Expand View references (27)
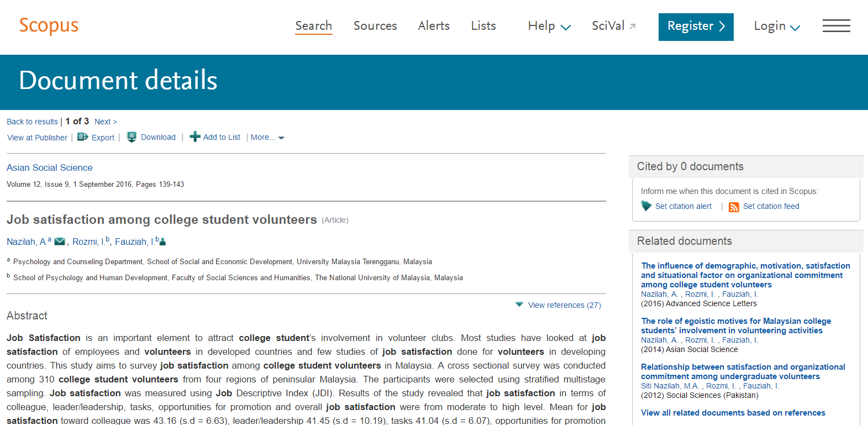Image resolution: width=868 pixels, height=425 pixels. tap(558, 305)
